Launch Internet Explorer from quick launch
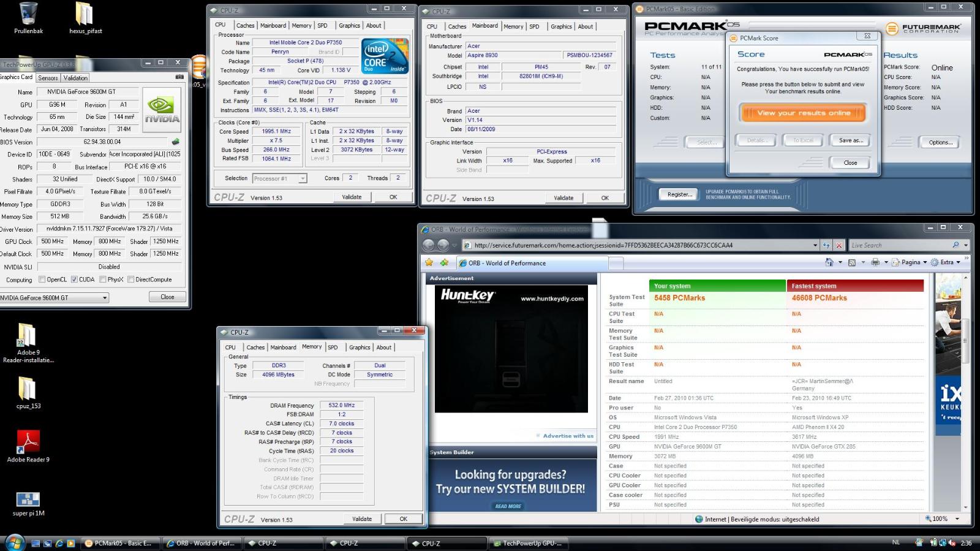Viewport: 980px width, 551px height. coord(59,543)
